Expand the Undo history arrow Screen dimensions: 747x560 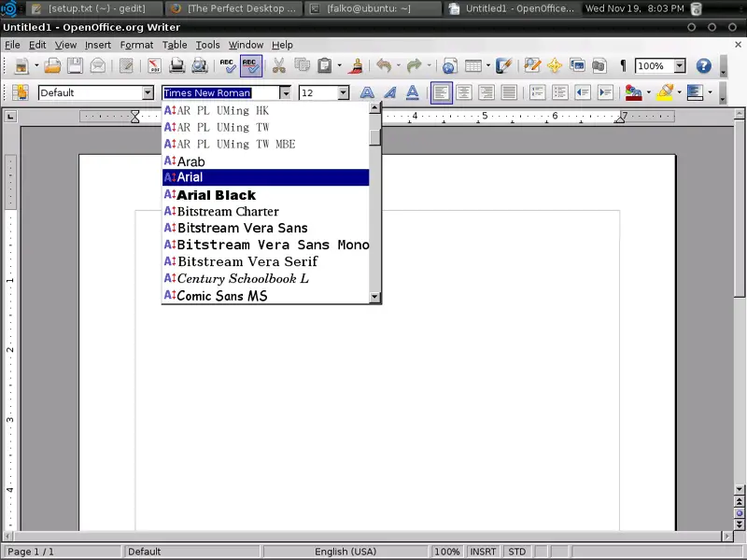coord(399,65)
